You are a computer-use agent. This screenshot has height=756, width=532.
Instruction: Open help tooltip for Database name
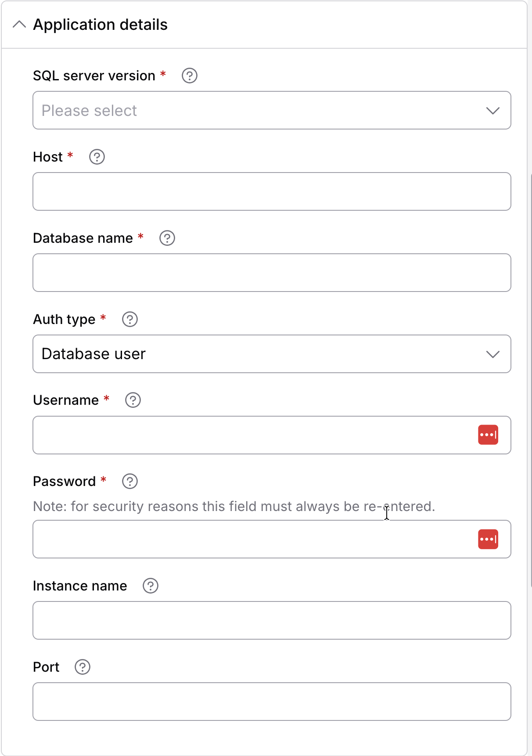click(x=167, y=238)
